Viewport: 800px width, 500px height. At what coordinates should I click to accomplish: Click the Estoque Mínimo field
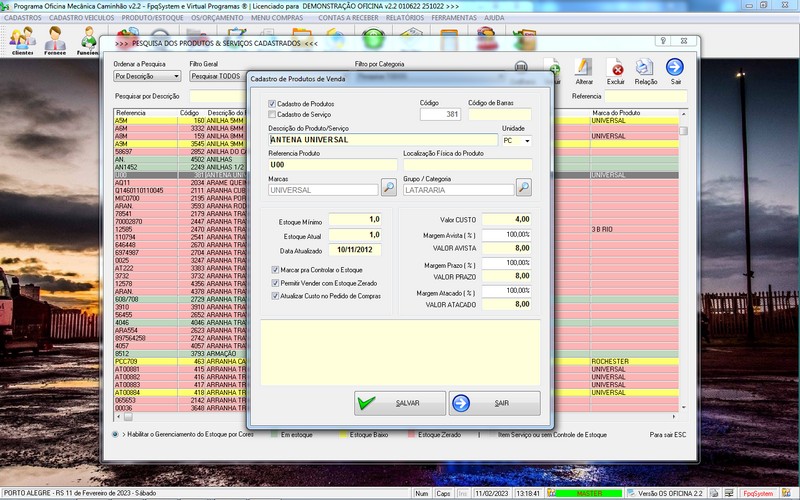point(355,219)
